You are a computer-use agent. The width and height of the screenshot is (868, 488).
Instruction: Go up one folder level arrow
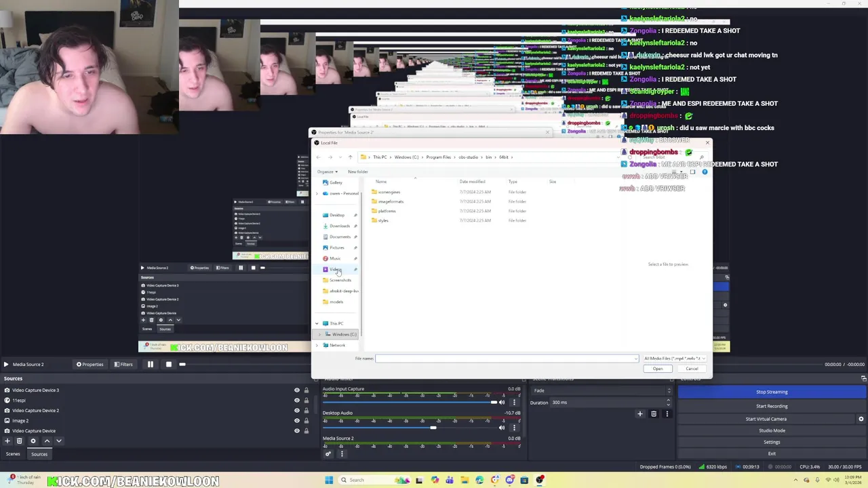pyautogui.click(x=350, y=157)
